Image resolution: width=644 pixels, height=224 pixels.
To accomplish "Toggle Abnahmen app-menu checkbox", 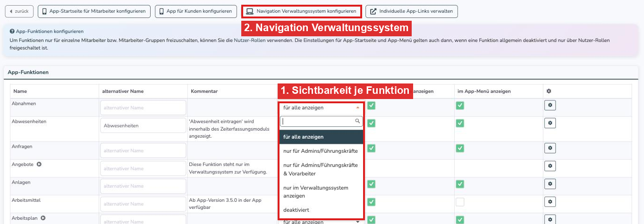I will [460, 106].
